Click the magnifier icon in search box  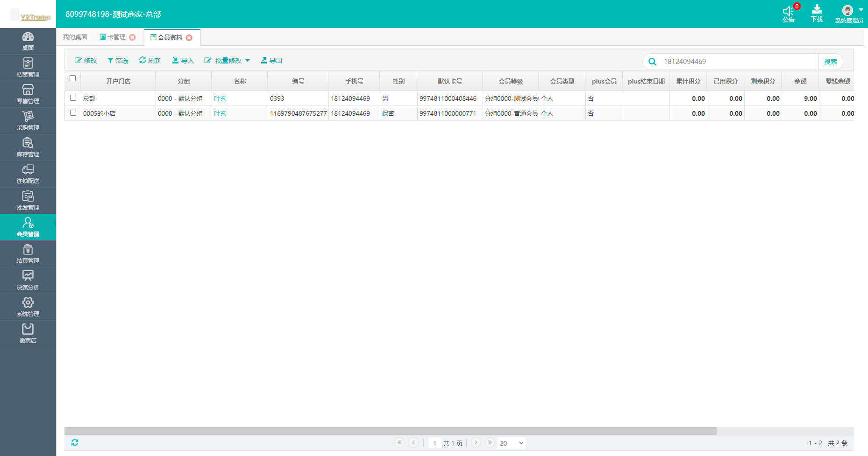(653, 62)
